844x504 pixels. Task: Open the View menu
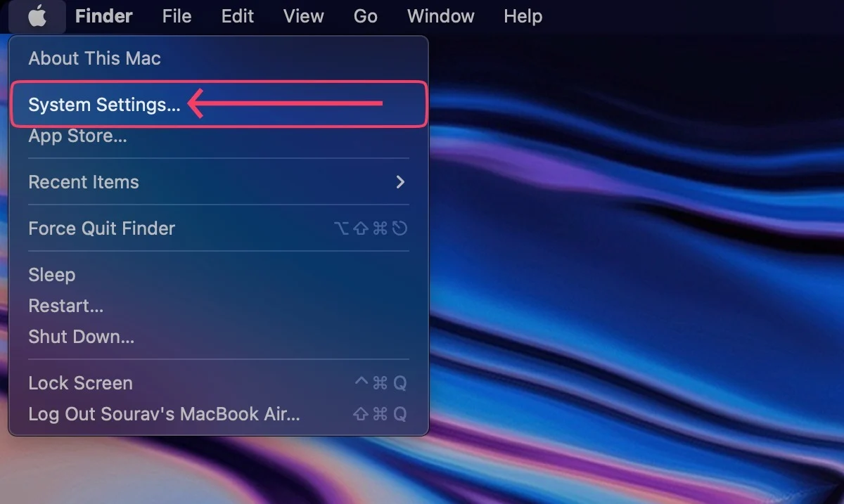[304, 16]
